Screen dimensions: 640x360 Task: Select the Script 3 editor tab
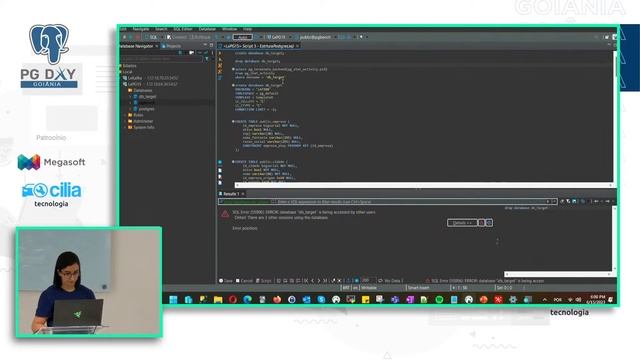pyautogui.click(x=260, y=46)
